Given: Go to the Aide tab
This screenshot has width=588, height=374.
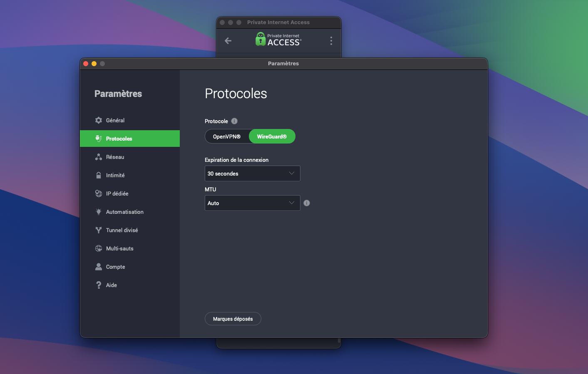Looking at the screenshot, I should [x=130, y=285].
